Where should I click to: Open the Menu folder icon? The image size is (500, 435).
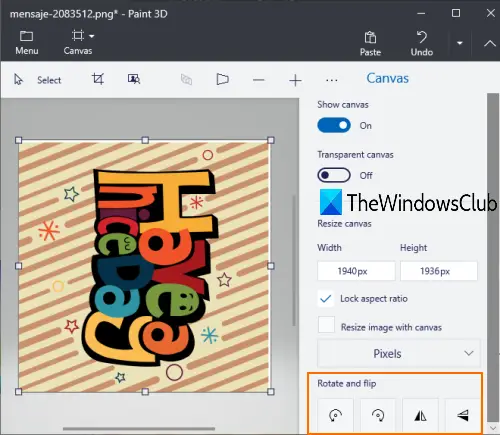pyautogui.click(x=26, y=36)
